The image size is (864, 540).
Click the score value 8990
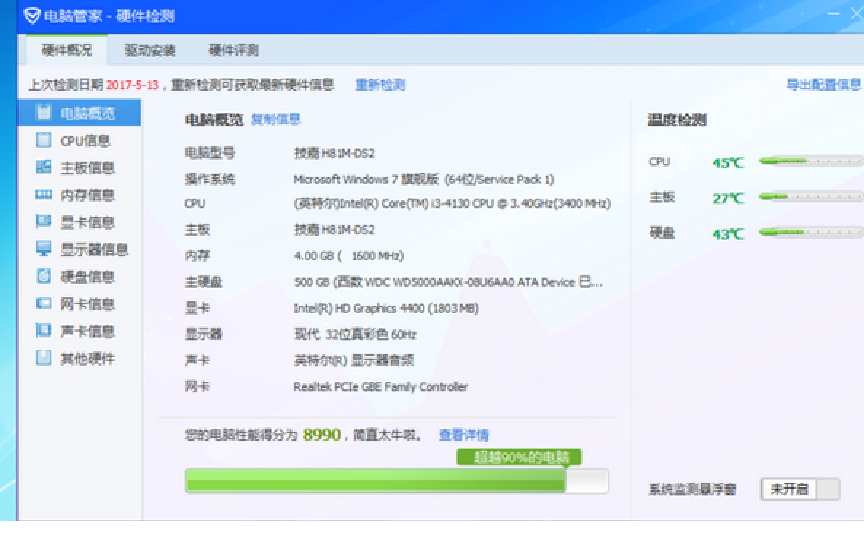click(322, 435)
